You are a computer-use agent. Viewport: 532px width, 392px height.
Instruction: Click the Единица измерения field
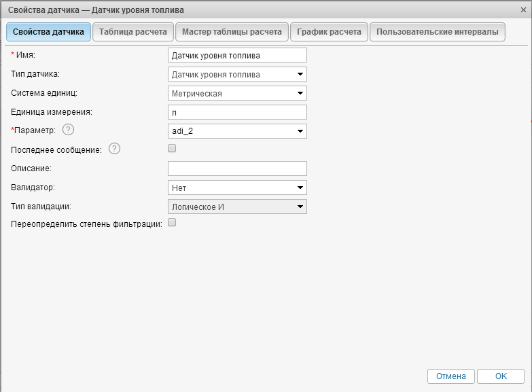coord(237,112)
